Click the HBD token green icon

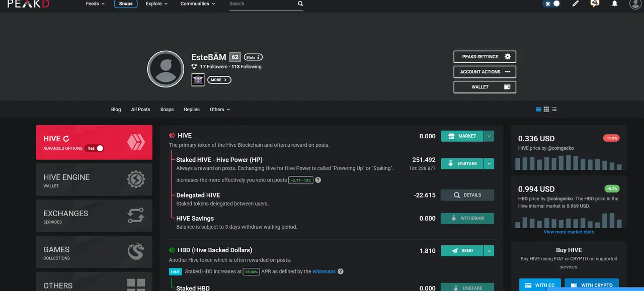coord(172,250)
